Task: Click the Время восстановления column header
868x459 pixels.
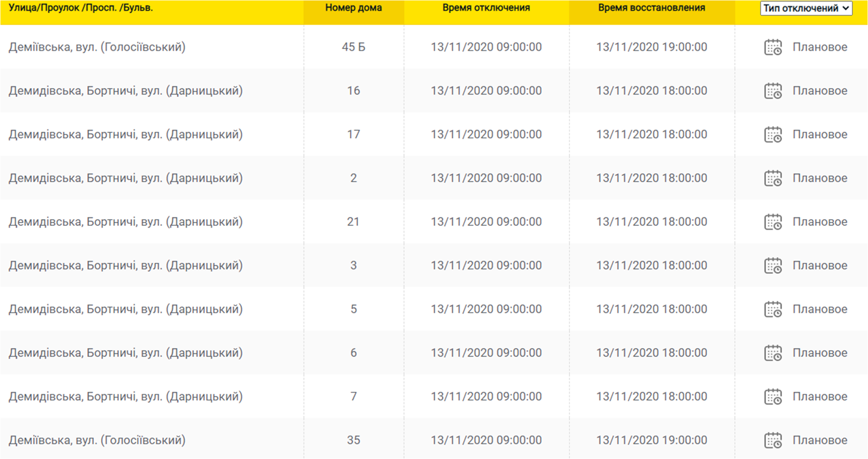Action: point(652,8)
